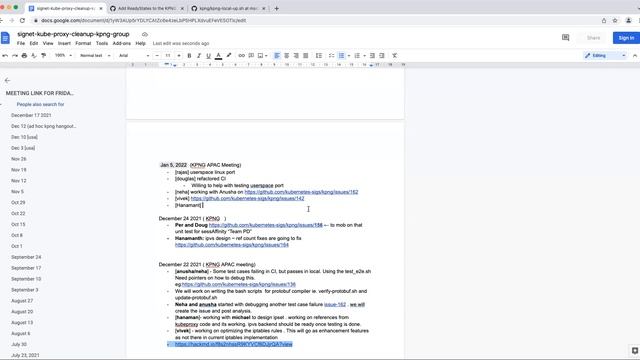Open the Arial font dropdown
The image size is (640, 360).
(x=134, y=56)
